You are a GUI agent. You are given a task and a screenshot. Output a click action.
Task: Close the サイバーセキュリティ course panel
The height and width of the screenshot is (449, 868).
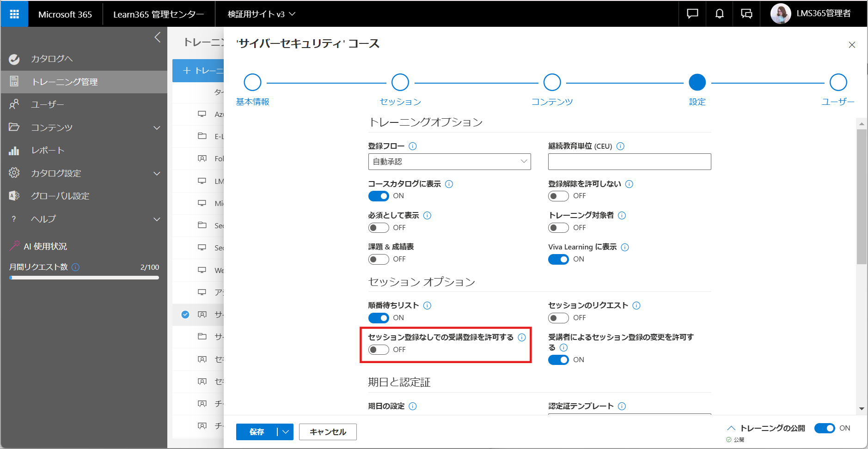click(x=852, y=45)
